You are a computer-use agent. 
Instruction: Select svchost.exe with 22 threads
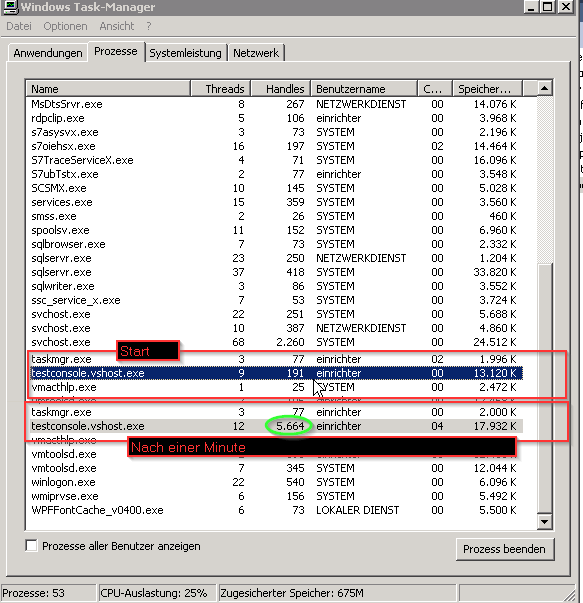coord(274,314)
